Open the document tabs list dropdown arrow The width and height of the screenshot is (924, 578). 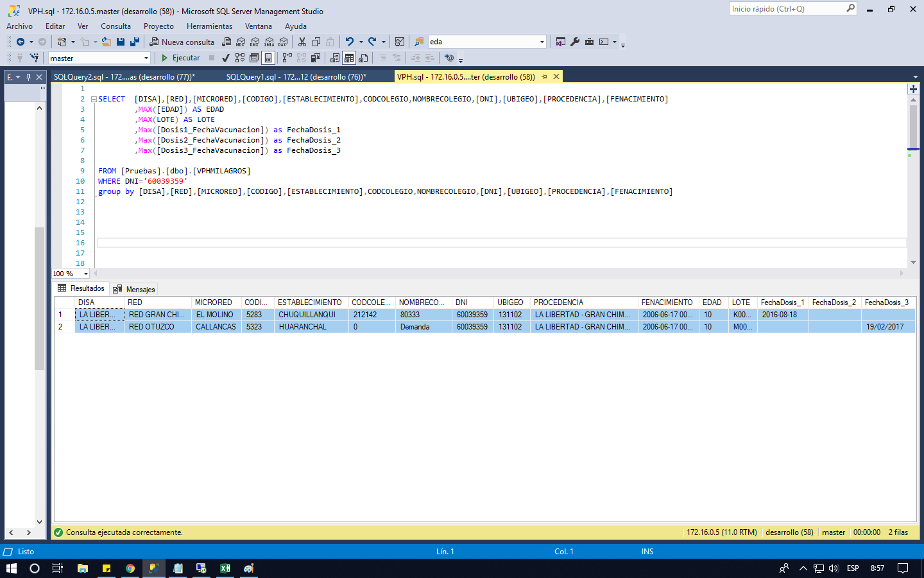click(915, 77)
